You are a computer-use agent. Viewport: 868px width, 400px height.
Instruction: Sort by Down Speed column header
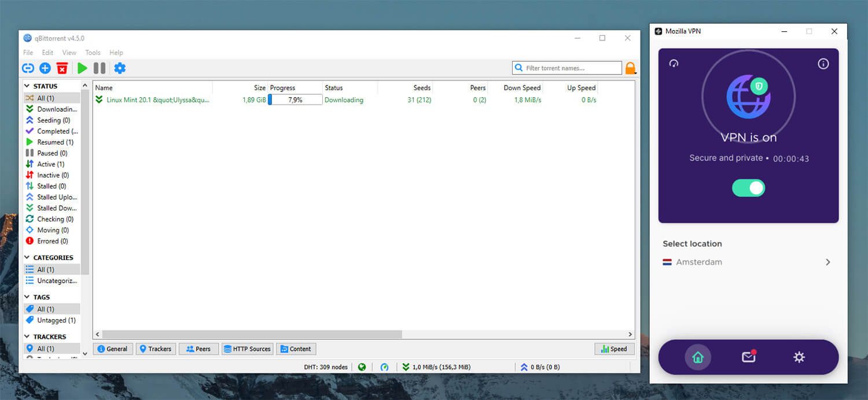(x=514, y=88)
